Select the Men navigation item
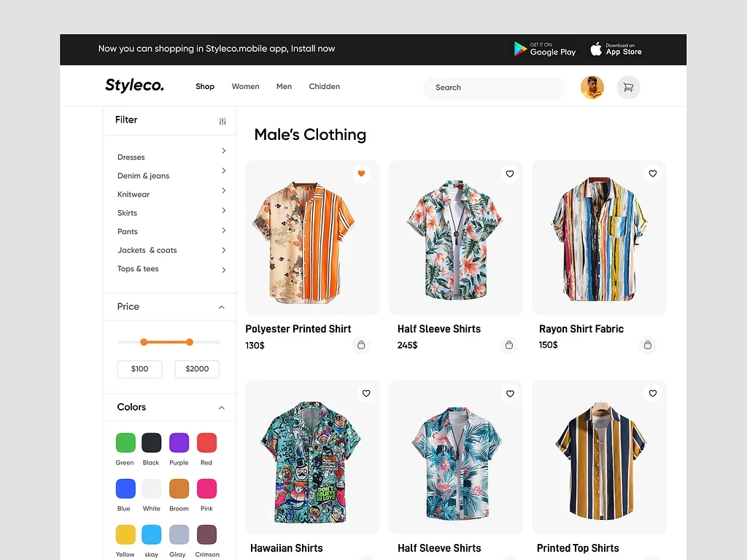This screenshot has width=747, height=560. 284,87
